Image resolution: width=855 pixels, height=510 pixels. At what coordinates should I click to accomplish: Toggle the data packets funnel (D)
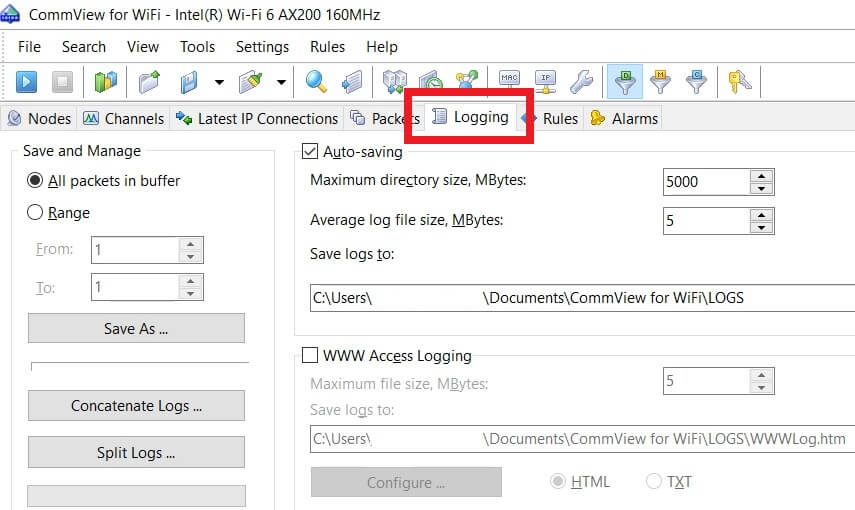[625, 82]
